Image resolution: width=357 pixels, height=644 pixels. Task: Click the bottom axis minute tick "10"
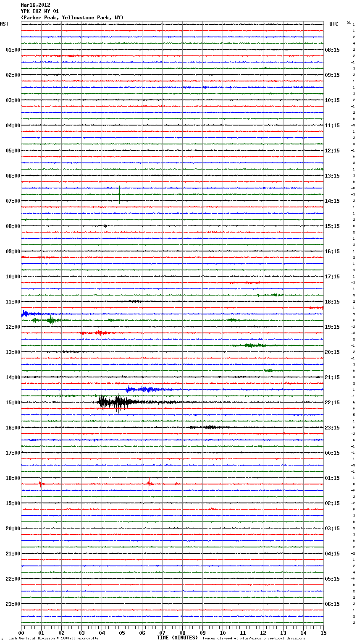[x=223, y=633]
